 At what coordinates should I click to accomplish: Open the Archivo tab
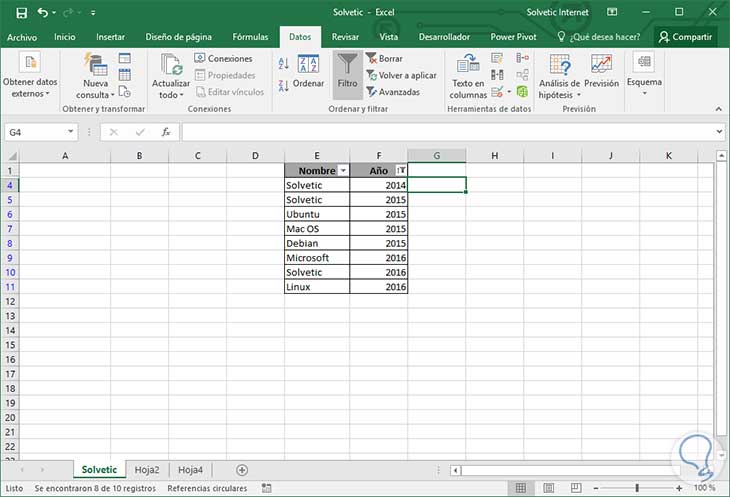pyautogui.click(x=22, y=37)
